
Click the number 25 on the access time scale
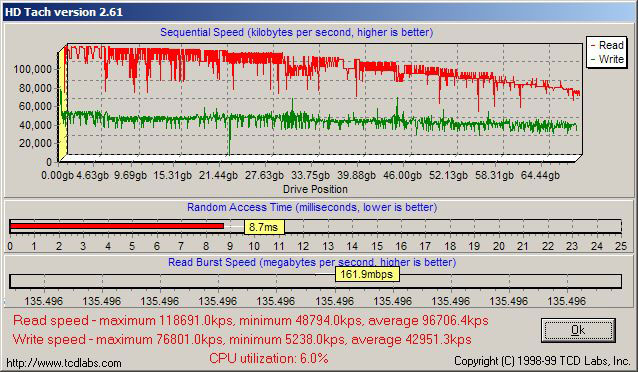coord(621,246)
